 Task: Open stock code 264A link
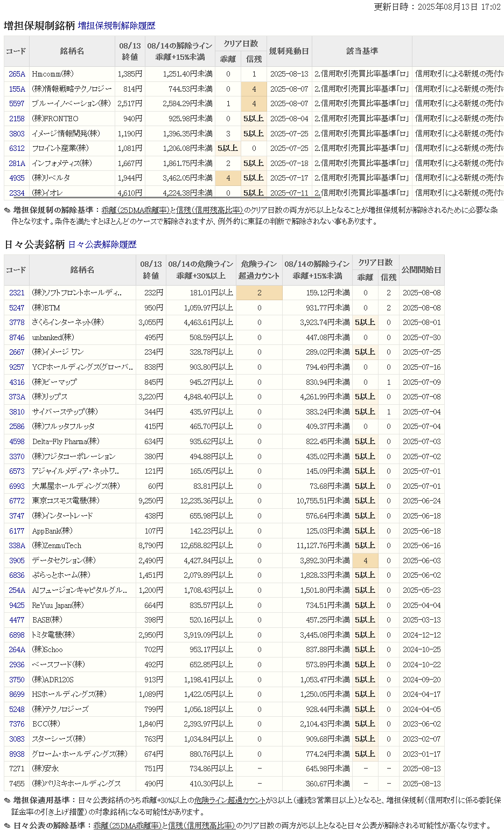pos(17,649)
